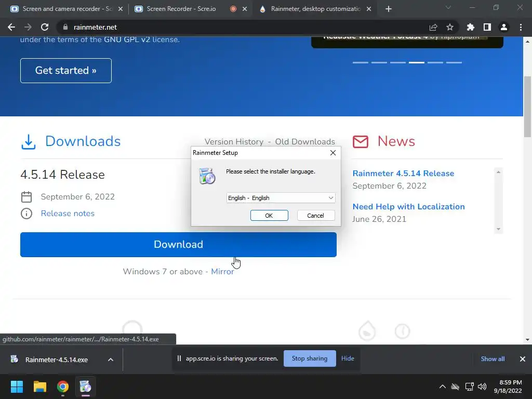Click Hide on the screen sharing bar

pos(348,358)
